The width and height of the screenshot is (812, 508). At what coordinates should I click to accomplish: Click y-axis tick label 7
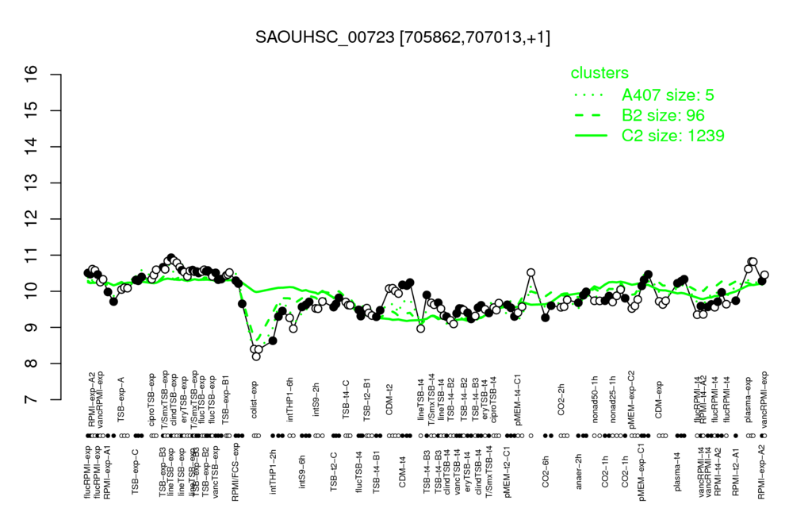pos(31,400)
